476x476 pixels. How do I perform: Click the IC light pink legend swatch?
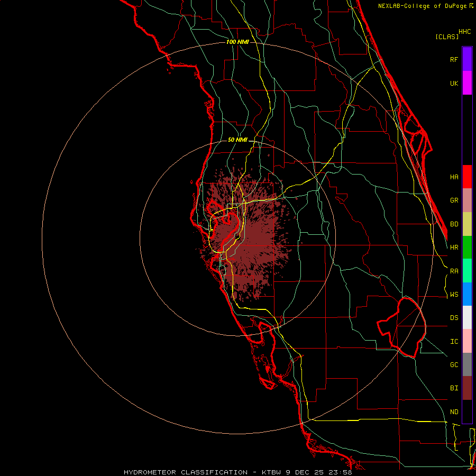click(467, 341)
